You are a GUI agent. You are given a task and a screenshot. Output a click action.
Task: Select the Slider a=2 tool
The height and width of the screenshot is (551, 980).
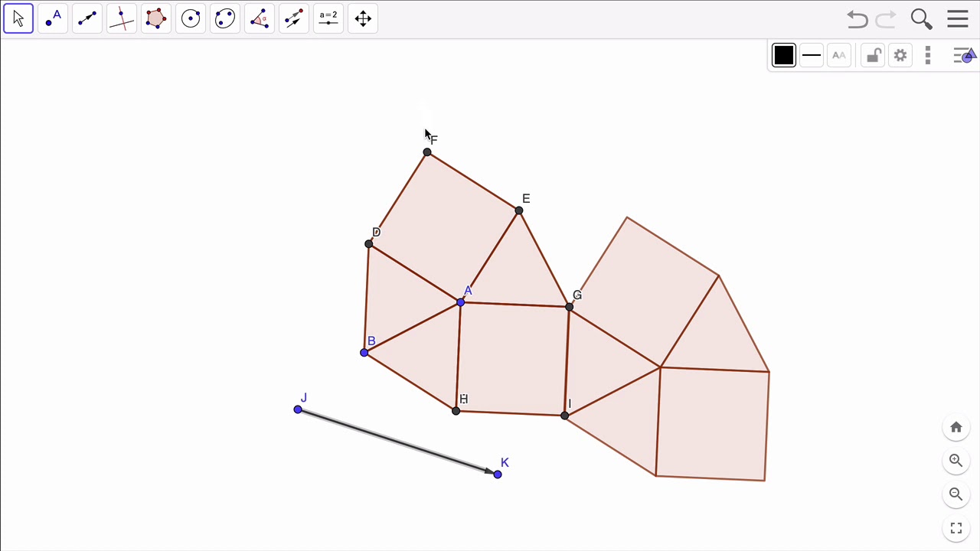pyautogui.click(x=328, y=18)
